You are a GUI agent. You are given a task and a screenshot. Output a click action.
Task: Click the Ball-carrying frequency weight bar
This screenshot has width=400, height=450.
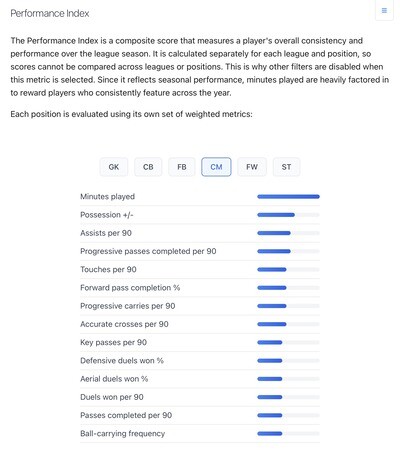288,434
